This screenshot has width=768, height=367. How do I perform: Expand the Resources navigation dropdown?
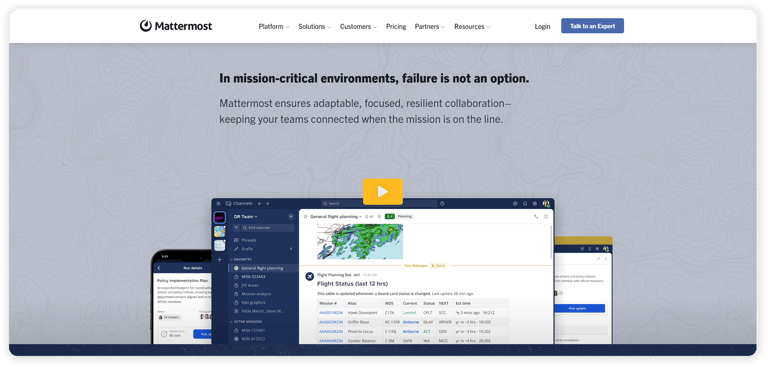pos(472,26)
